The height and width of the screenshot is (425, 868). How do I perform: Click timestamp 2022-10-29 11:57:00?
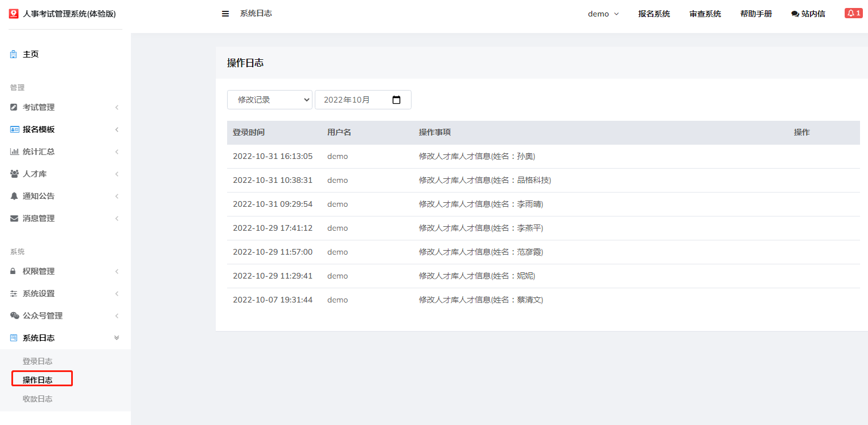pyautogui.click(x=273, y=252)
